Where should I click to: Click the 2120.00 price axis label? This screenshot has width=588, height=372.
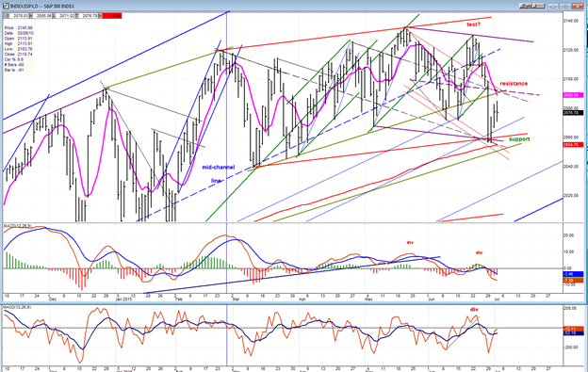(x=570, y=50)
